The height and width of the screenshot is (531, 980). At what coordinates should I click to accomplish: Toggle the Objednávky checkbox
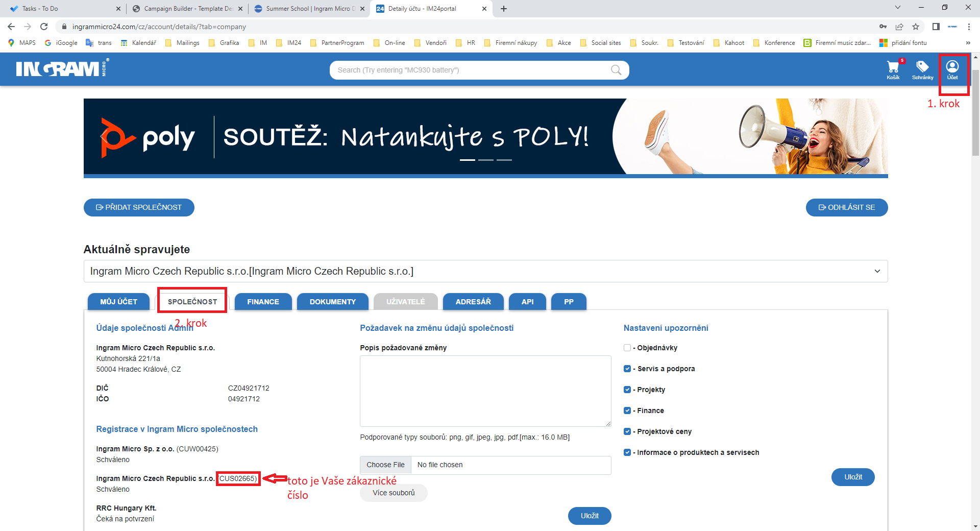[627, 348]
